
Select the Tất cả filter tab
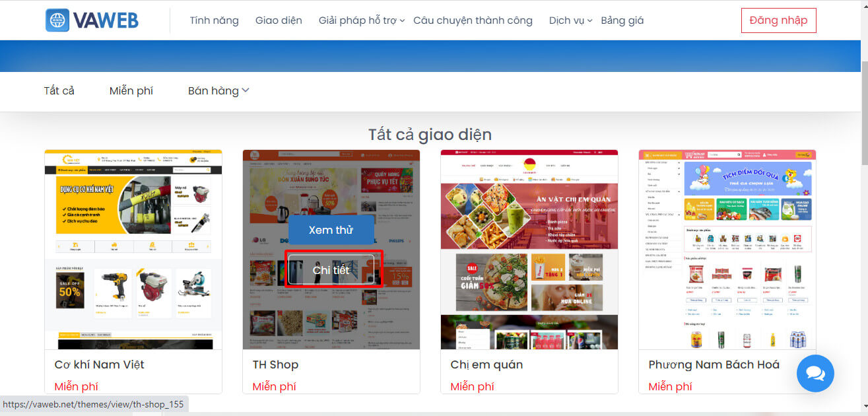tap(59, 91)
